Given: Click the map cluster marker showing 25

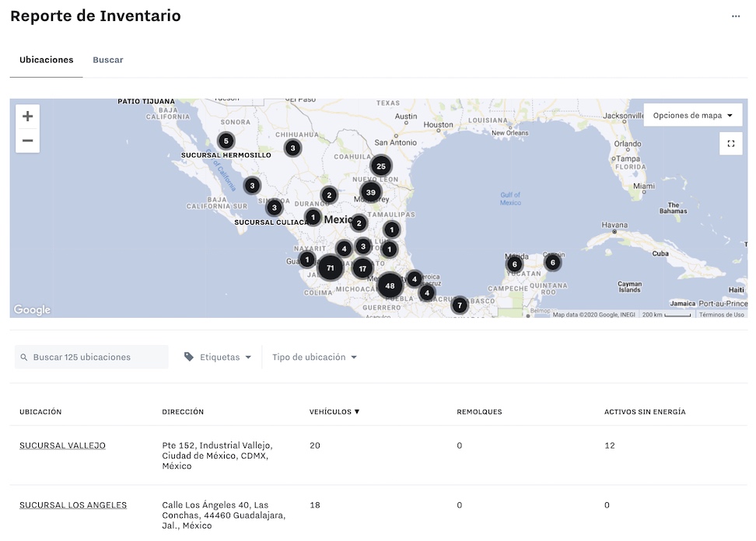Looking at the screenshot, I should coord(381,166).
